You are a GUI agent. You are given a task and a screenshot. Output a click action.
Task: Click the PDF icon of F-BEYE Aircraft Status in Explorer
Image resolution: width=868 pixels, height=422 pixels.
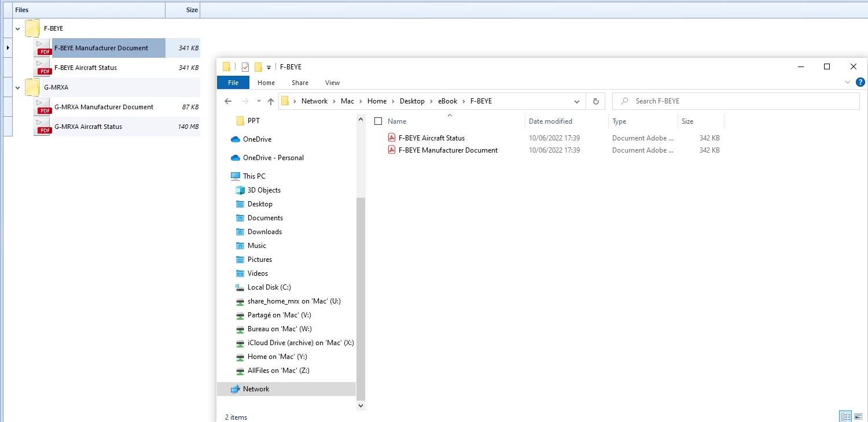pos(392,138)
